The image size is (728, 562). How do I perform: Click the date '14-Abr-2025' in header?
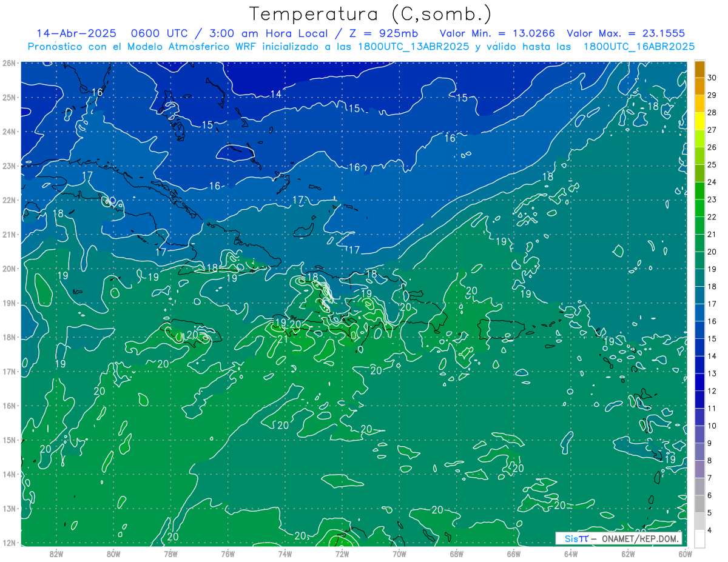click(76, 33)
